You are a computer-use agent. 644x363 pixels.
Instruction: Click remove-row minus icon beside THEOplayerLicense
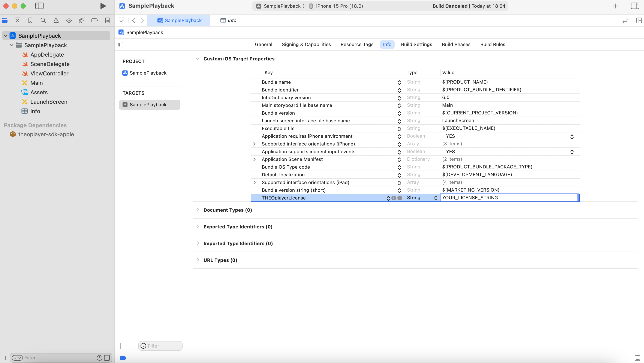point(400,198)
